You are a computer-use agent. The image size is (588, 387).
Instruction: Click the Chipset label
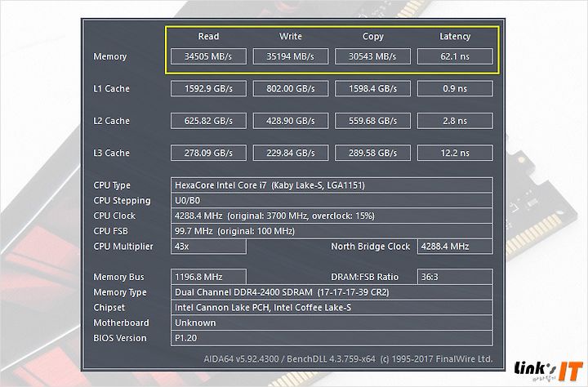click(x=109, y=308)
